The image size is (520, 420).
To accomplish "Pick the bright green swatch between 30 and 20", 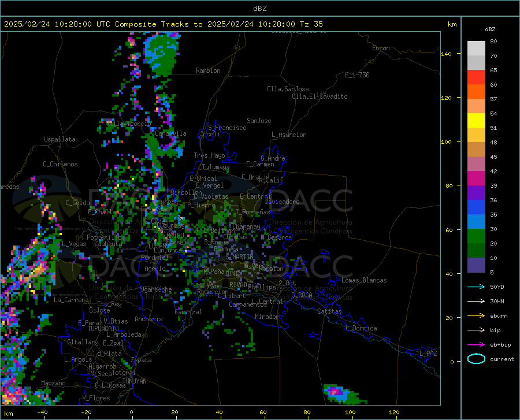I will point(476,236).
